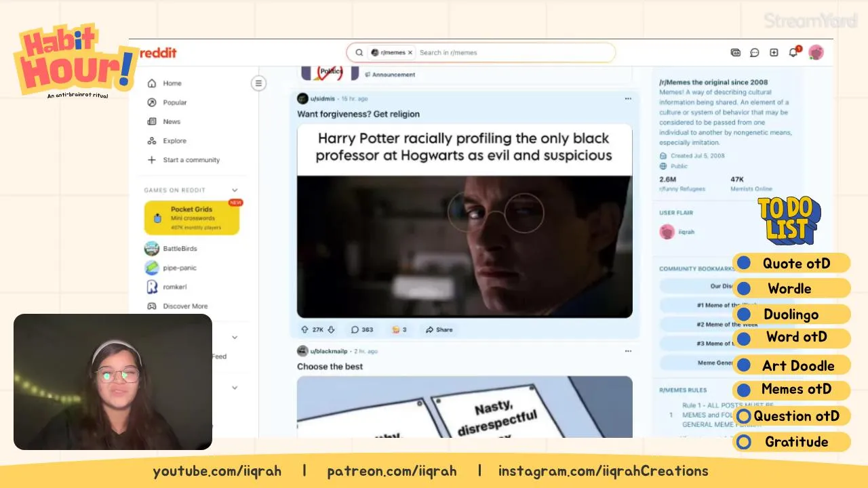
Task: Toggle the Duolingo to-do bullet
Action: point(744,314)
